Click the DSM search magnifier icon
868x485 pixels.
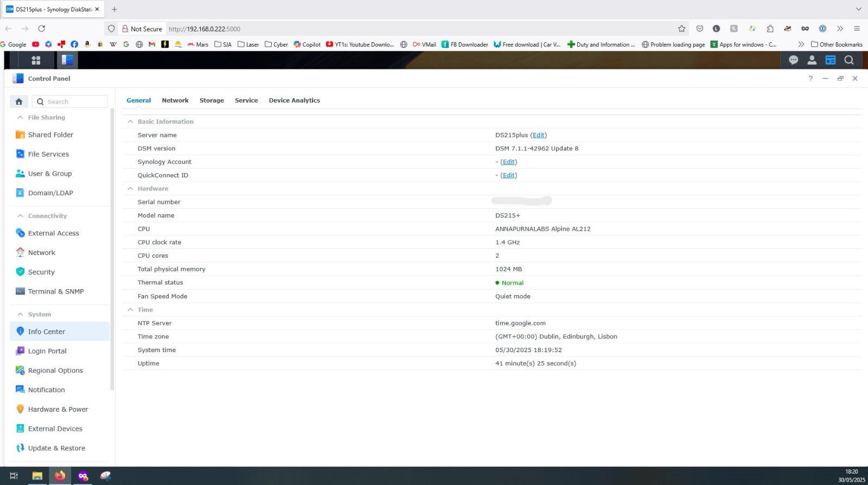(849, 60)
